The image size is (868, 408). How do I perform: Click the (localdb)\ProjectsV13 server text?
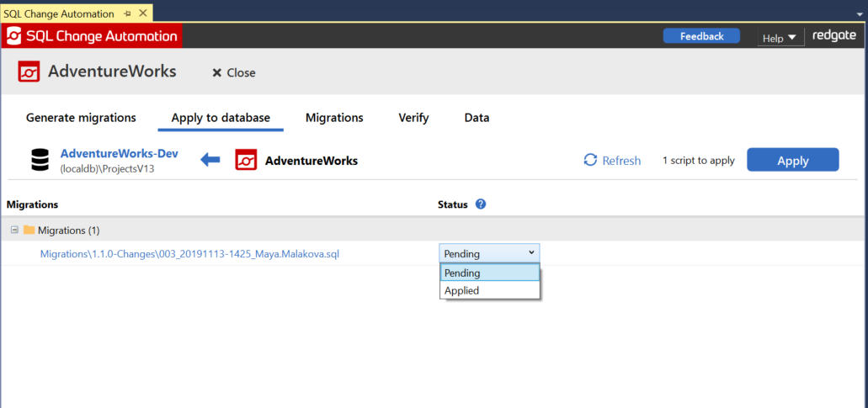pos(107,169)
